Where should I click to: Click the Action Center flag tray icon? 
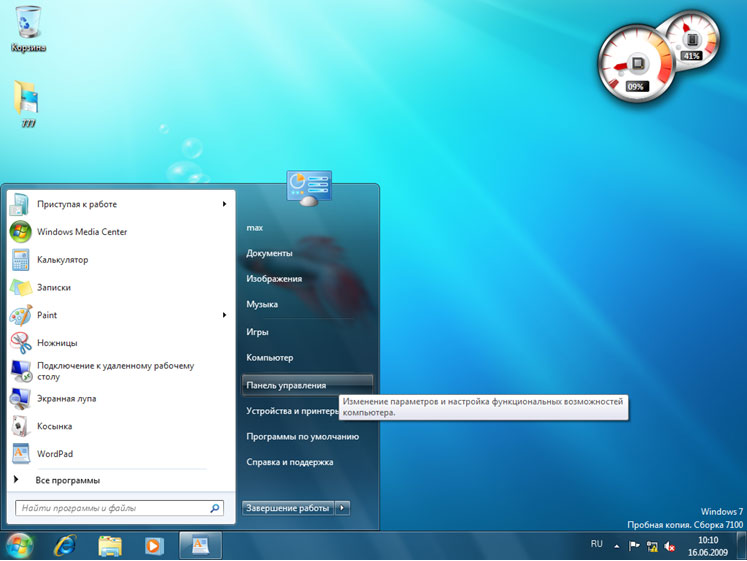[x=634, y=546]
